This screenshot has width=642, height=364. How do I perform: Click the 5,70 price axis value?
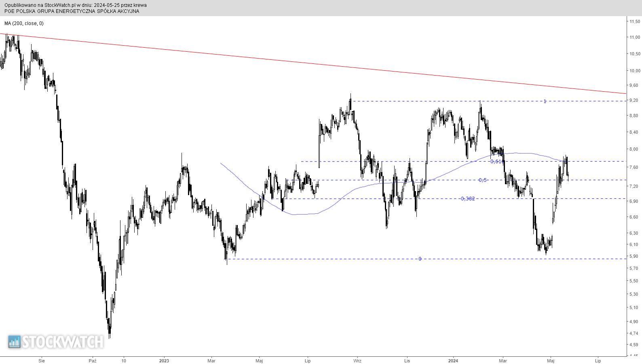[x=634, y=268]
